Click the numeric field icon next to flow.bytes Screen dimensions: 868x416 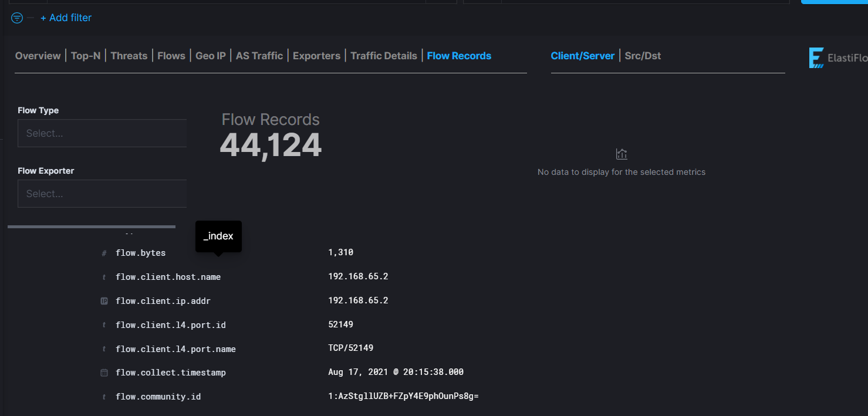click(x=104, y=253)
